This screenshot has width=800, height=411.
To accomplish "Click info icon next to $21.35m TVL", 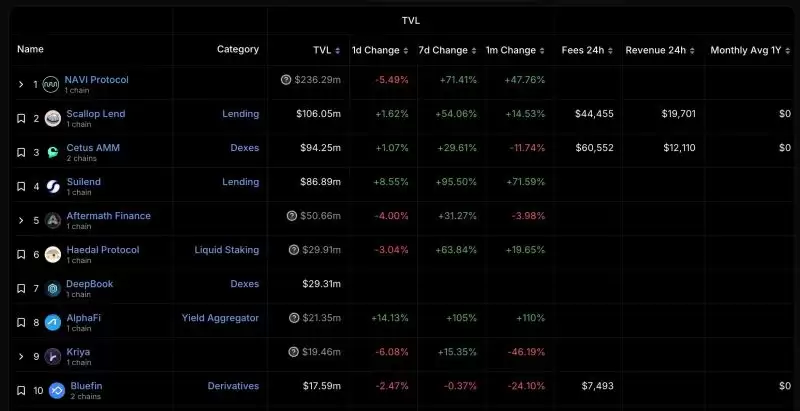I will (x=294, y=318).
